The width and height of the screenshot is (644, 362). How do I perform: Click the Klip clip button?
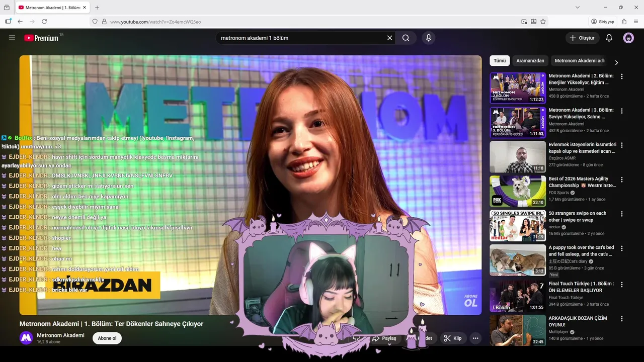452,338
